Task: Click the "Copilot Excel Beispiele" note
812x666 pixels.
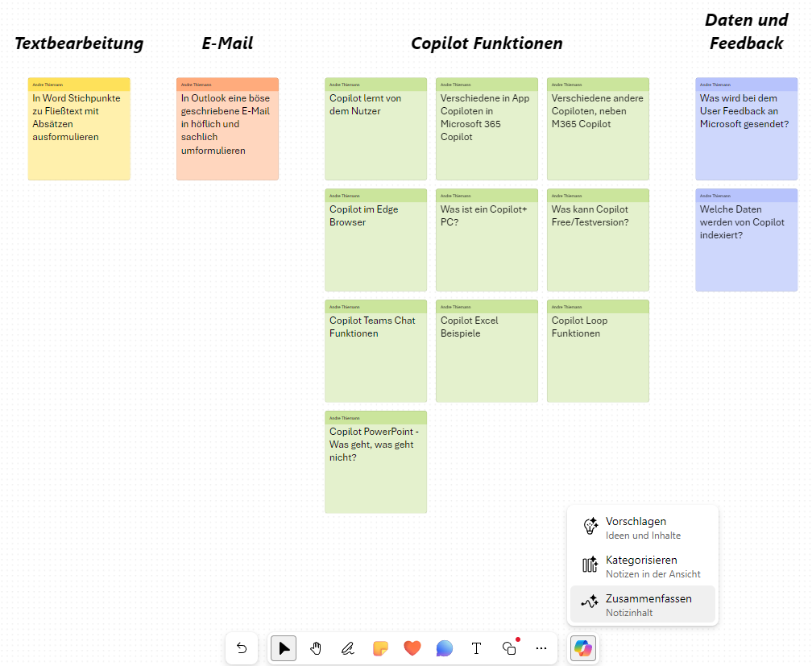Action: coord(487,354)
